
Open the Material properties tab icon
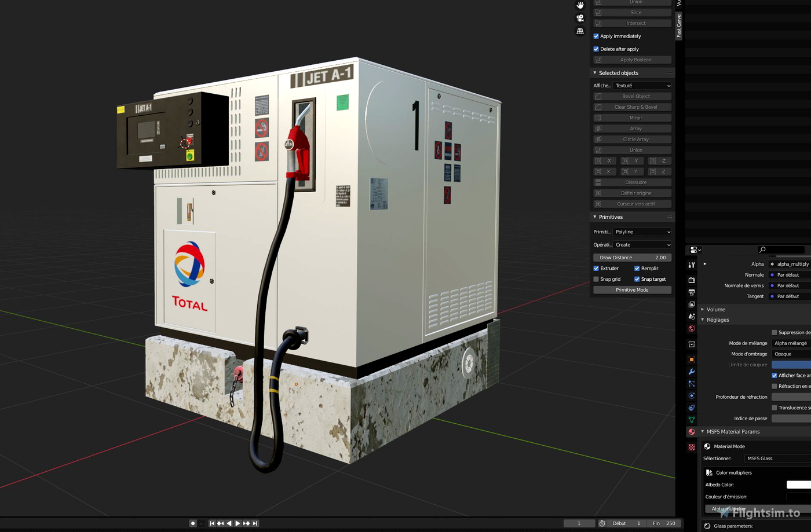692,432
